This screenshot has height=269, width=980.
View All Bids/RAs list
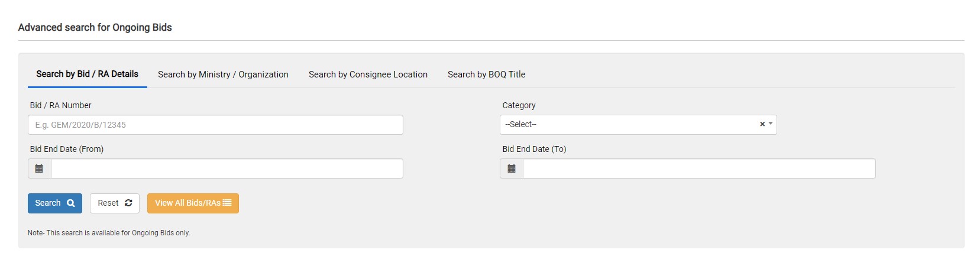click(x=193, y=203)
